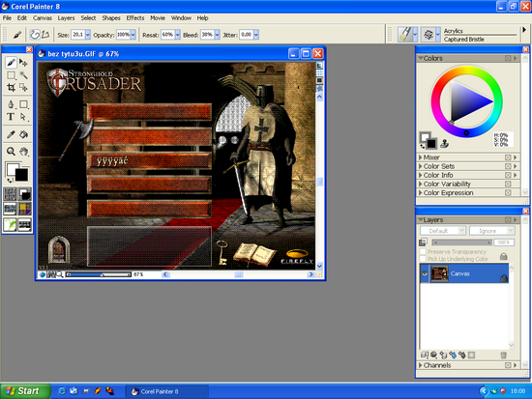
Task: Click the freehand strokes icon in property bar
Action: point(35,35)
